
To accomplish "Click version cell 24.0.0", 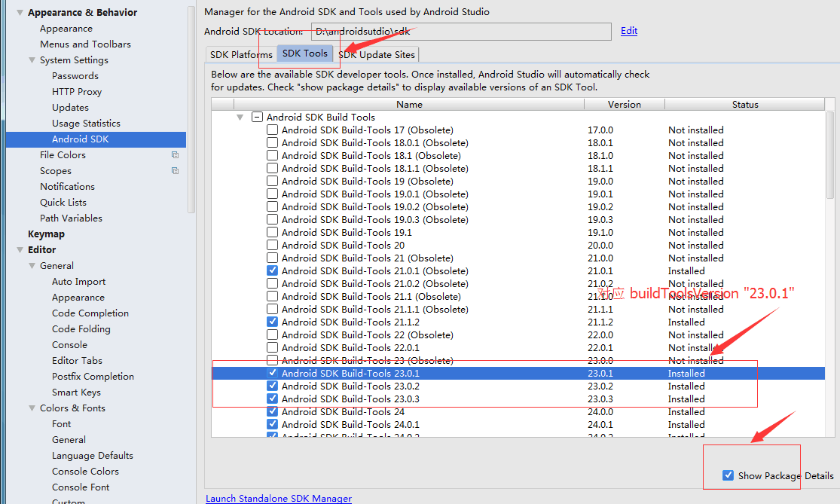I will coord(600,411).
